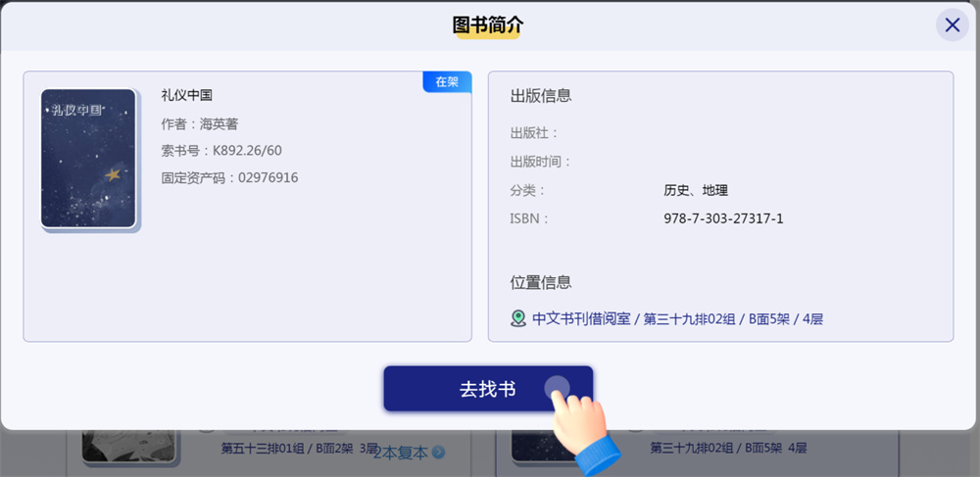Close the 图书简介 dialog

pos(952,25)
